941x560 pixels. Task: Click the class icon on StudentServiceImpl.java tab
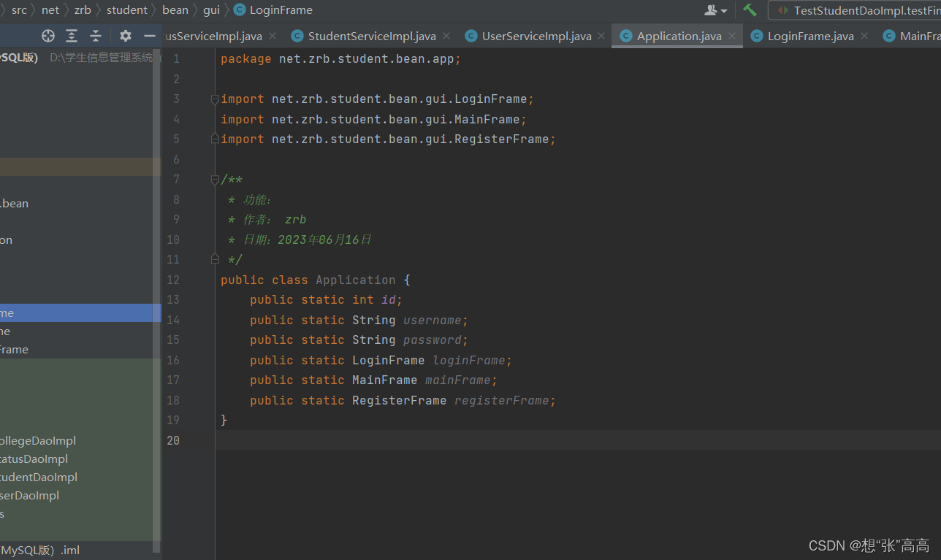[297, 36]
